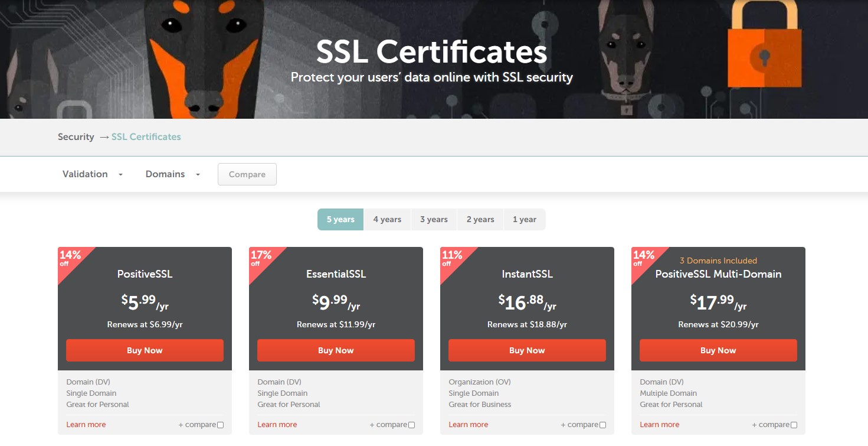
Task: Switch to the 1 year pricing tab
Action: point(524,219)
